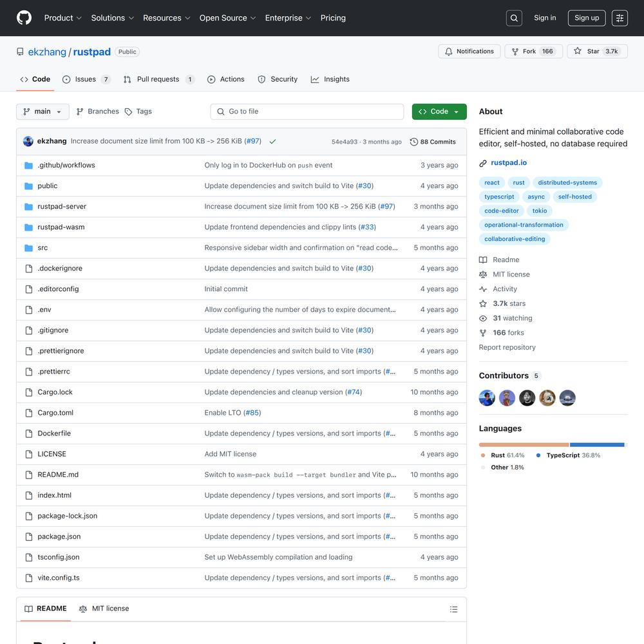
Task: Click the Readme book icon in About
Action: (x=483, y=260)
